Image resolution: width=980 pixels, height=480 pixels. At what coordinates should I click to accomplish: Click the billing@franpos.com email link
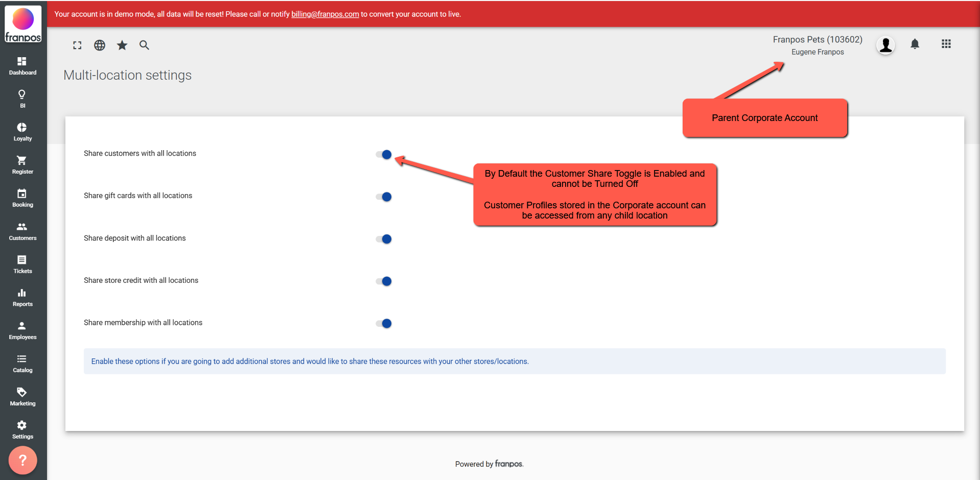(x=325, y=14)
